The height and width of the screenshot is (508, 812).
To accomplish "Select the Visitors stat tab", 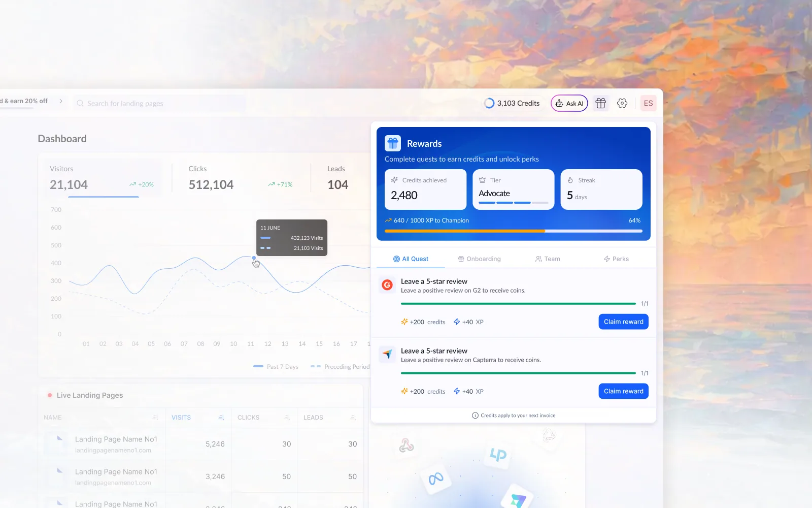I will [x=101, y=178].
